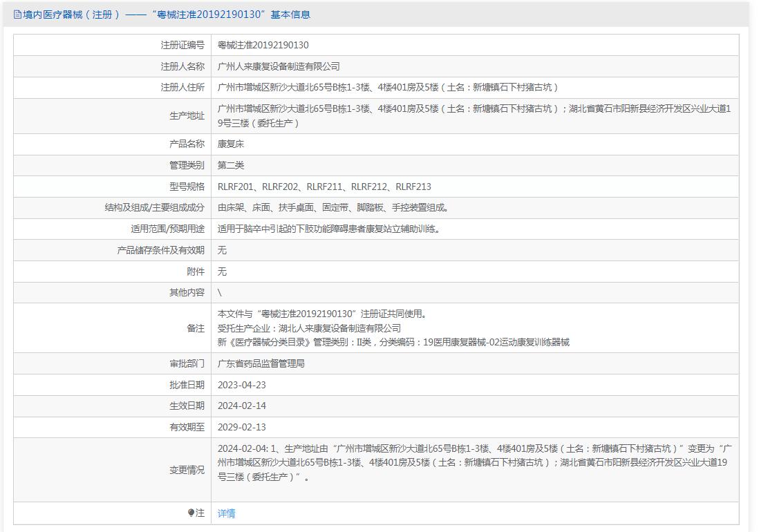Click the 附件 label
The width and height of the screenshot is (768, 532).
point(196,272)
